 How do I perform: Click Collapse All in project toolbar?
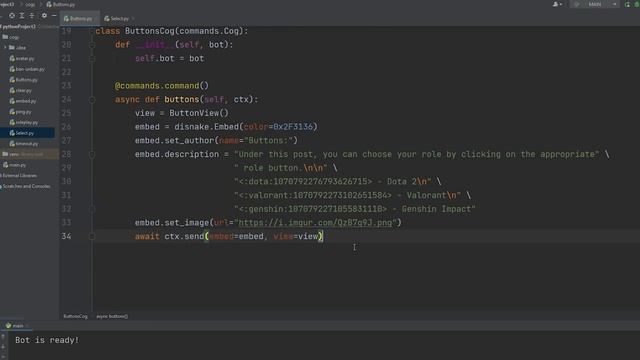32,16
